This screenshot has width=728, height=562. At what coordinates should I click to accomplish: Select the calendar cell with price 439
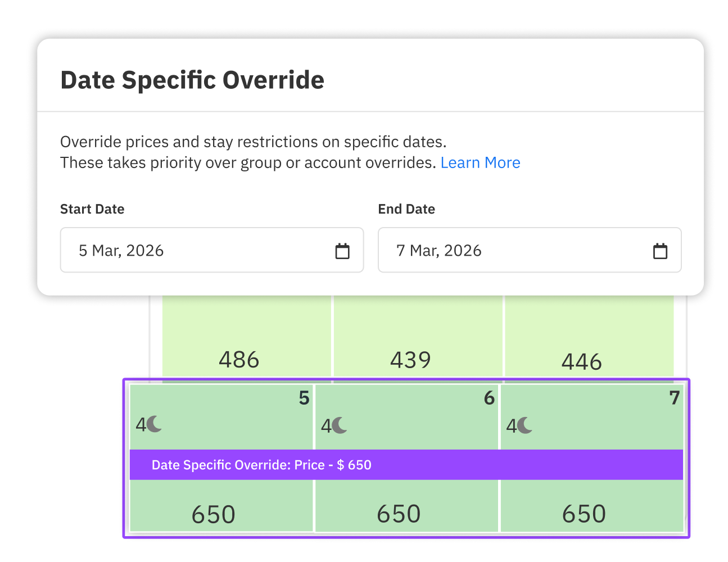[x=418, y=336]
